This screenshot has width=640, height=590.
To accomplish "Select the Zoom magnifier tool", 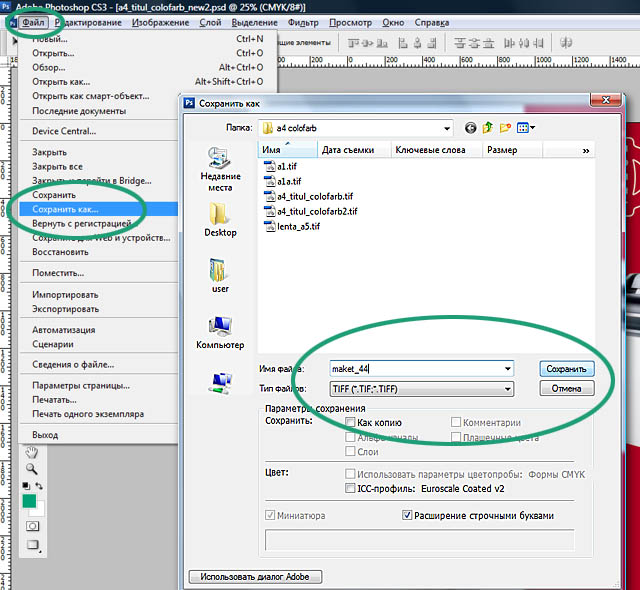I will [x=33, y=469].
